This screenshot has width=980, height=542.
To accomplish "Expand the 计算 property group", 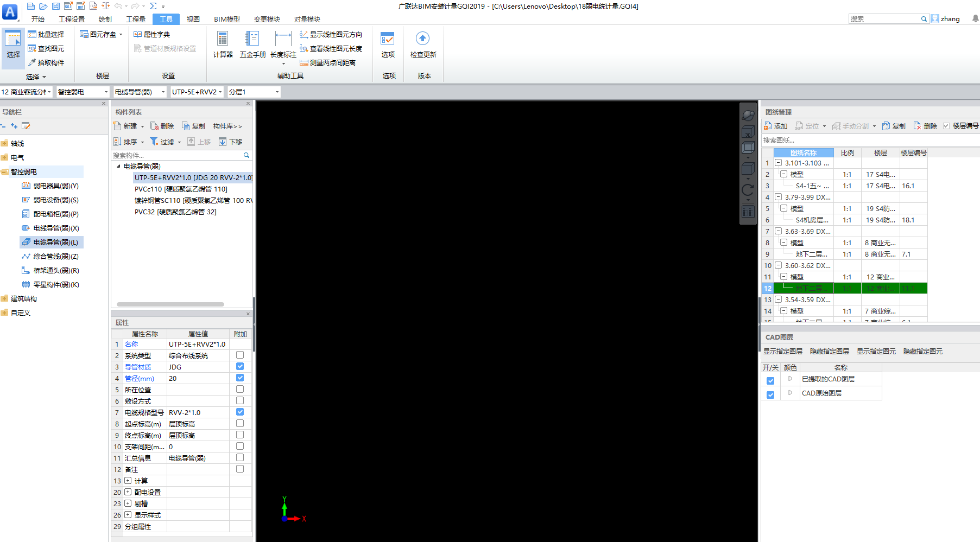I will tap(128, 481).
